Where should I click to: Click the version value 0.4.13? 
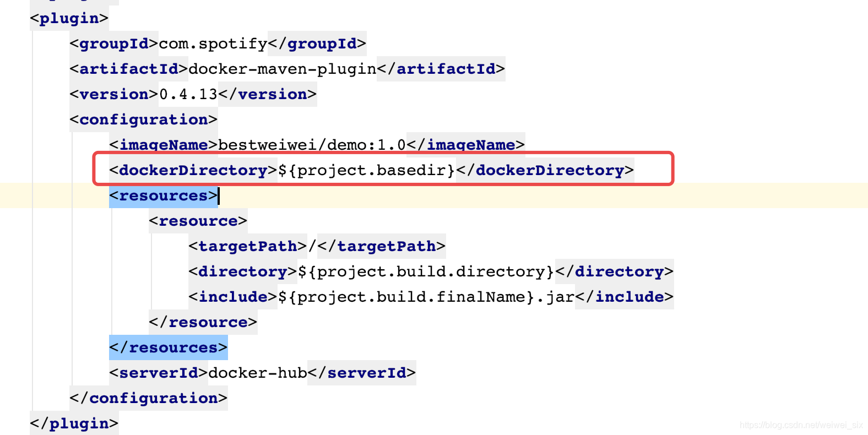188,94
